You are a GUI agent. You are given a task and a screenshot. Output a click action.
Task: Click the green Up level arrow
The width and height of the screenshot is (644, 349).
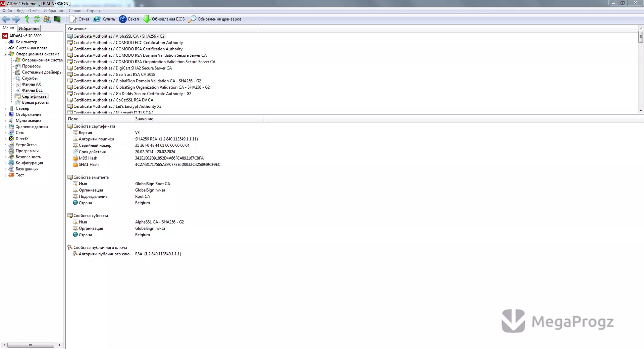(27, 19)
